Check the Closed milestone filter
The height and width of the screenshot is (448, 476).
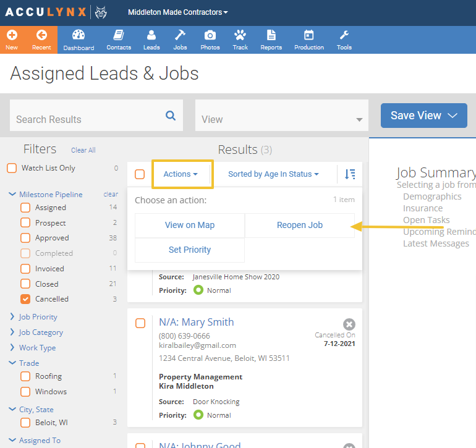tap(25, 284)
